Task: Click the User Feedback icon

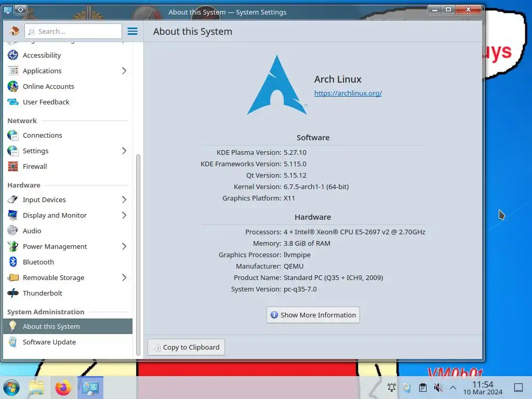Action: (x=13, y=102)
